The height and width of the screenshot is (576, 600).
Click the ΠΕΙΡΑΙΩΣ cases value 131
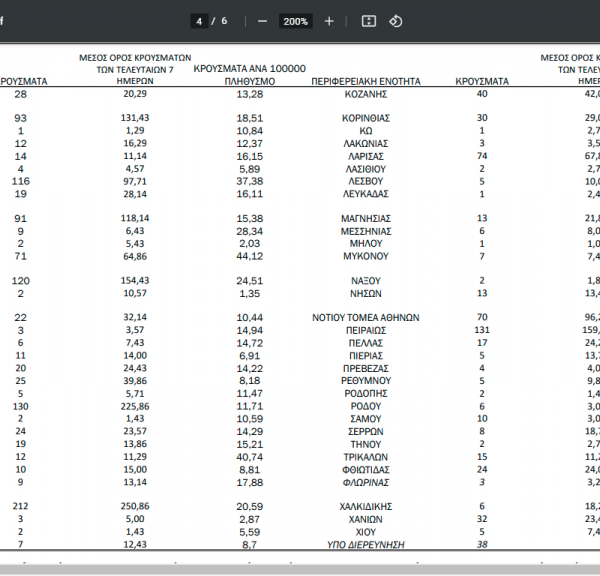coord(482,330)
